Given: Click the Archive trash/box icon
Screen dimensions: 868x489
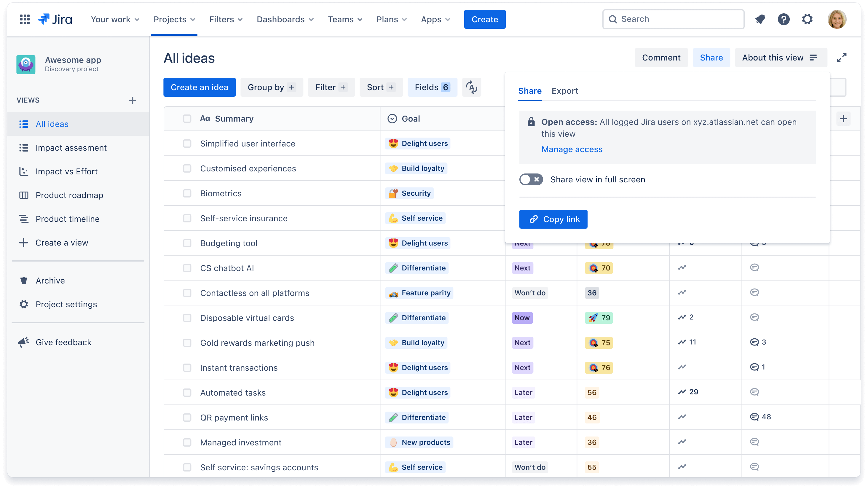Looking at the screenshot, I should pyautogui.click(x=24, y=280).
